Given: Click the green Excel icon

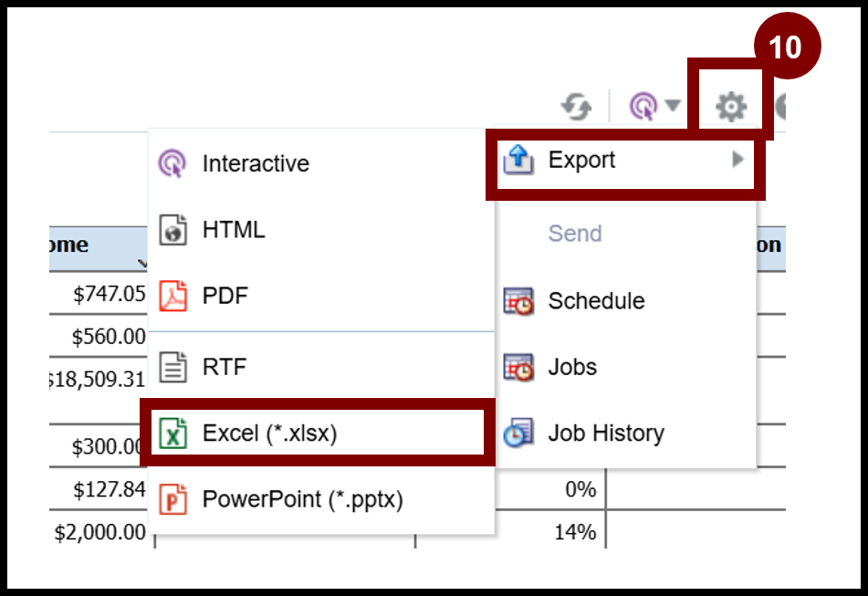Looking at the screenshot, I should pyautogui.click(x=173, y=434).
